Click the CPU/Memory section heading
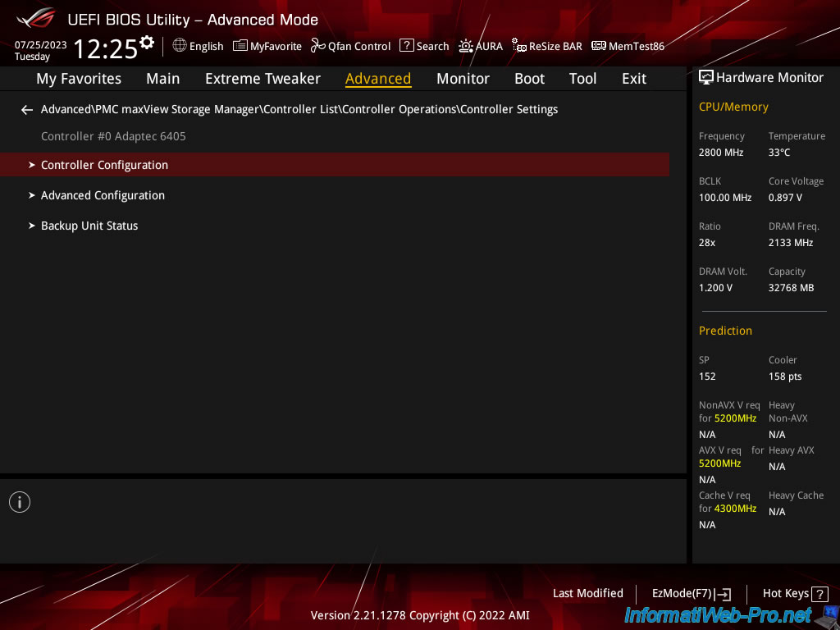840x630 pixels. [733, 107]
